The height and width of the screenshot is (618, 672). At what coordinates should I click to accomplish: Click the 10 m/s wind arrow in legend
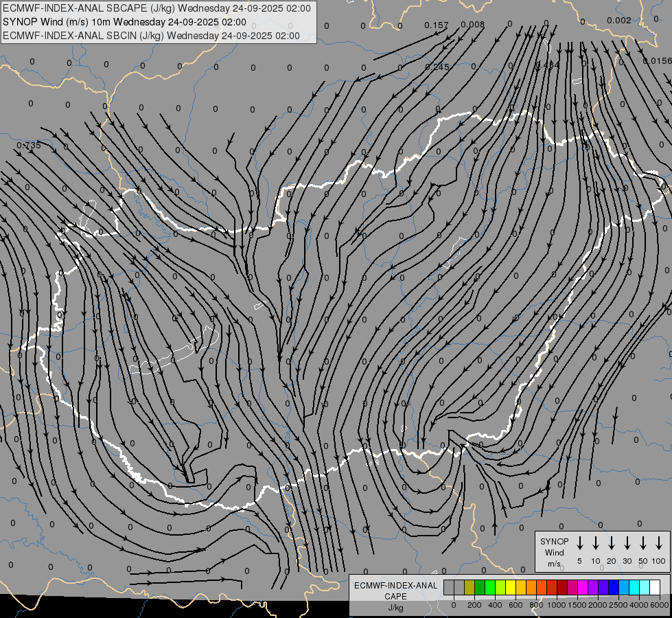[595, 543]
